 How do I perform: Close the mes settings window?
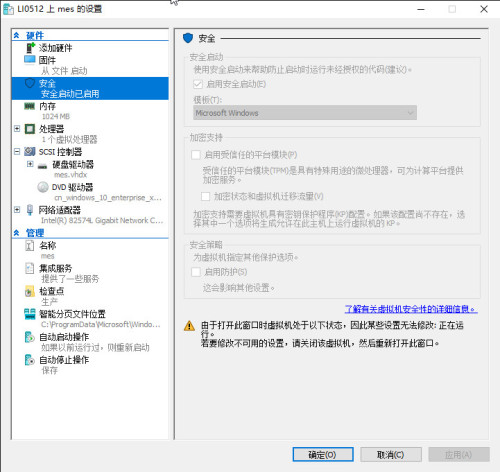tap(484, 9)
